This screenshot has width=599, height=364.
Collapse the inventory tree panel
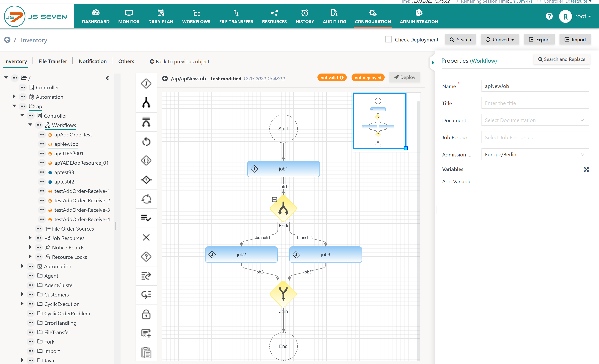(107, 78)
